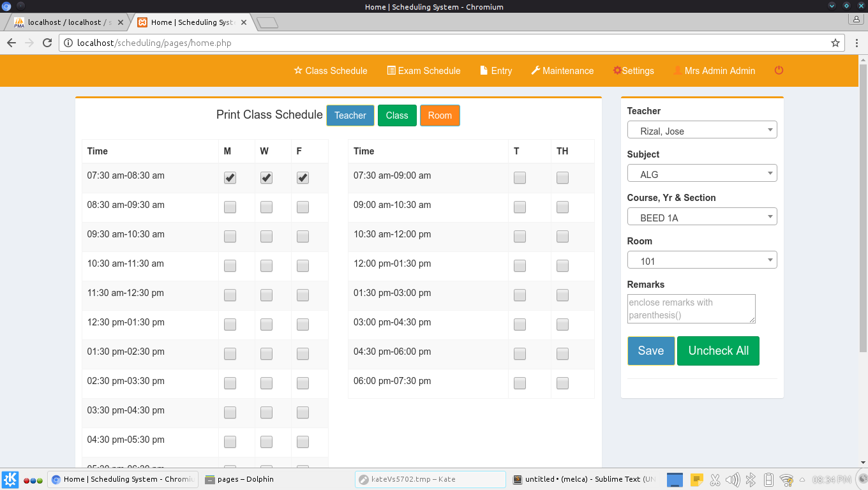The image size is (868, 490).
Task: Click the show desktop tray icon
Action: pos(675,479)
